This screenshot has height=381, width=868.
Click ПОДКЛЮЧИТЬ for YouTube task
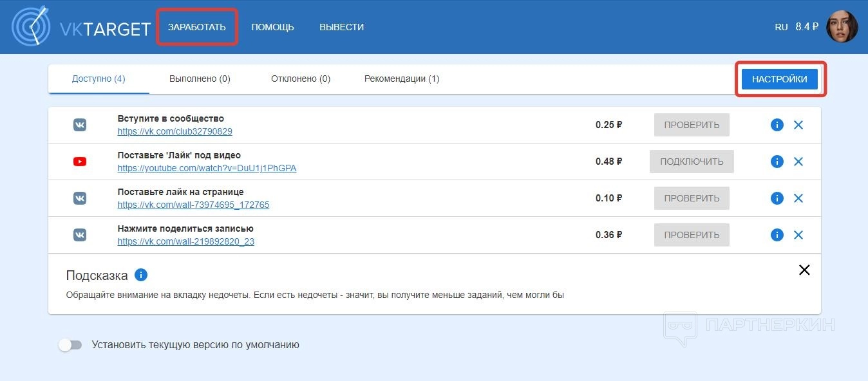692,162
